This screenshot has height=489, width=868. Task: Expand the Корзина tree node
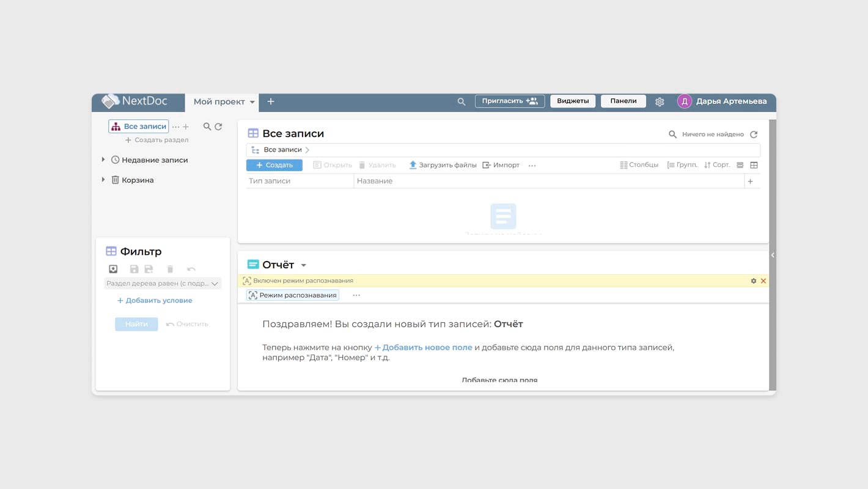103,180
